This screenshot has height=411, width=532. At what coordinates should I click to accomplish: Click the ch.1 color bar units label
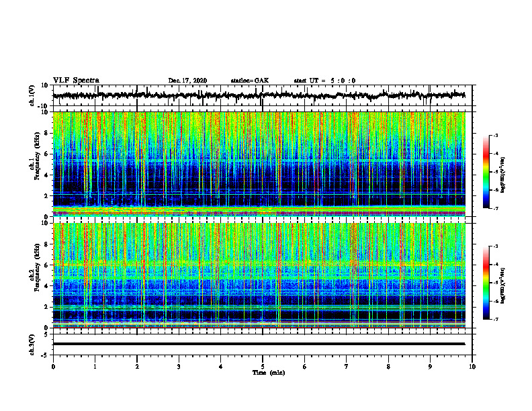(503, 175)
